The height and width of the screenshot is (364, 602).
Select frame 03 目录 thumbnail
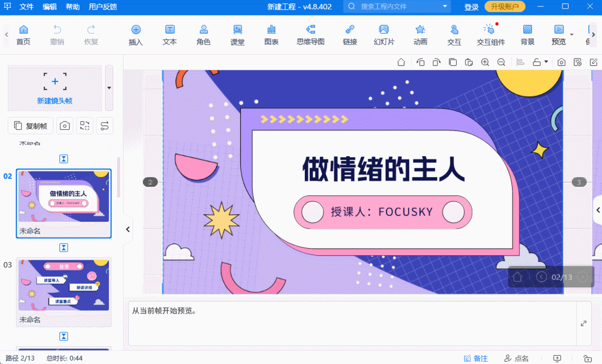[x=64, y=284]
